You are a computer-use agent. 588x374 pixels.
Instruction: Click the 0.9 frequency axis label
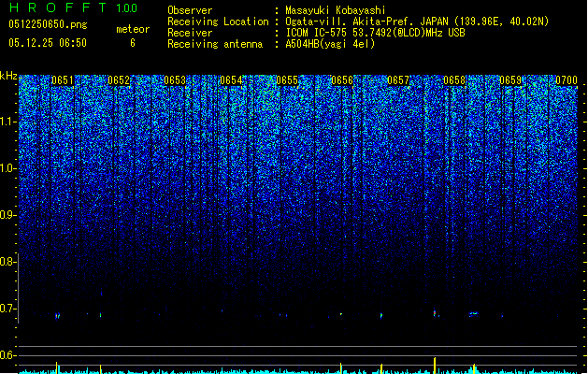click(x=8, y=215)
